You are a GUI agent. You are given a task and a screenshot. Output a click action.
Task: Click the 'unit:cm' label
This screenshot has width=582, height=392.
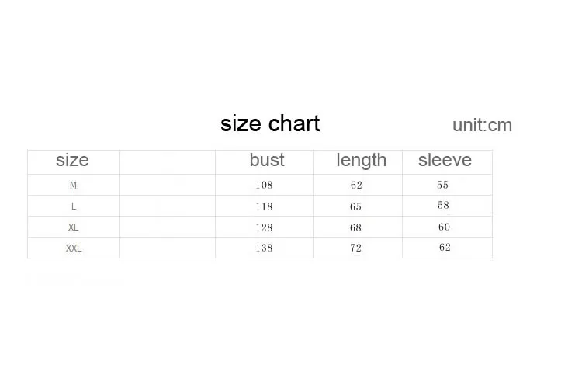(482, 125)
